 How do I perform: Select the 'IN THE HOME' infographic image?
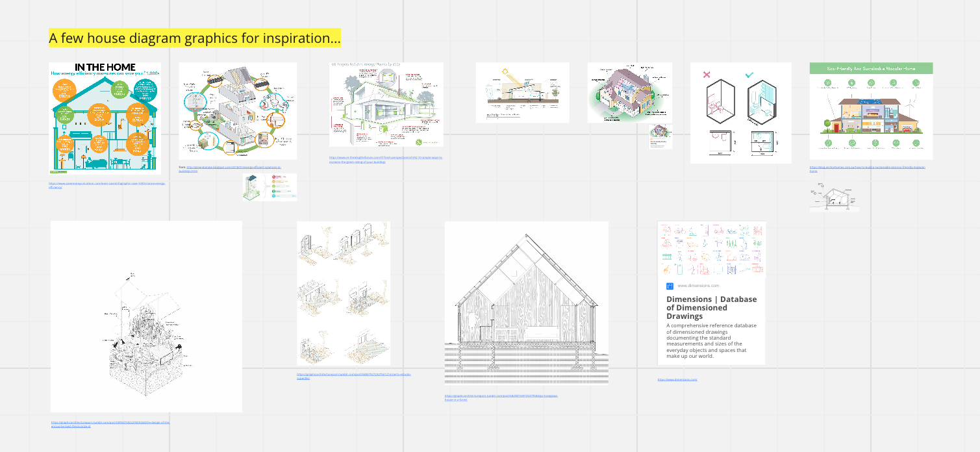coord(104,118)
